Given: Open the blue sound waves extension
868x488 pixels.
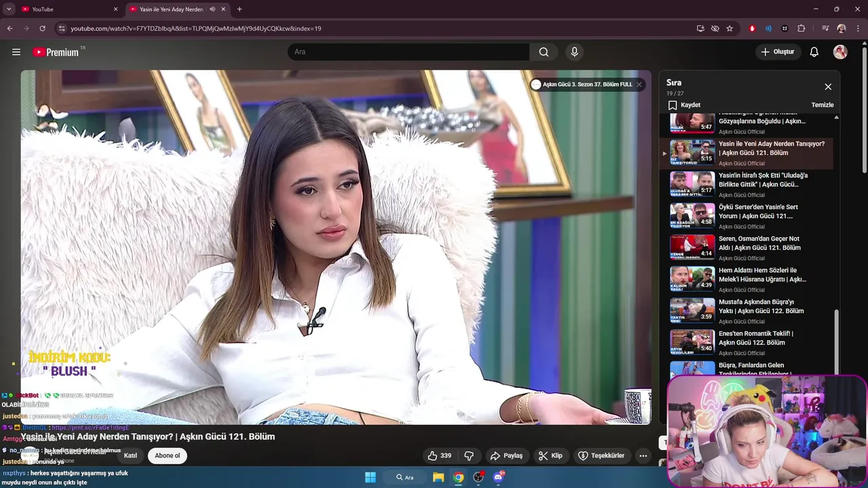Looking at the screenshot, I should [768, 28].
